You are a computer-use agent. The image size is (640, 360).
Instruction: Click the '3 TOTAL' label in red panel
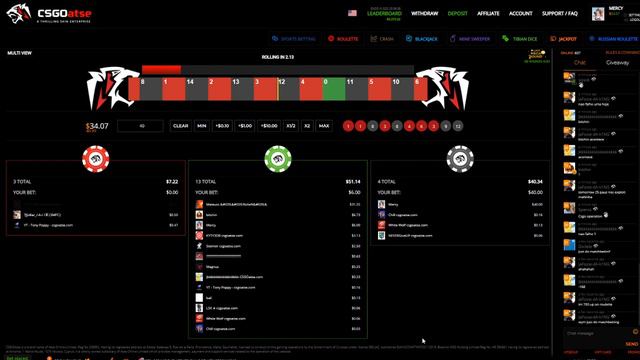point(22,182)
